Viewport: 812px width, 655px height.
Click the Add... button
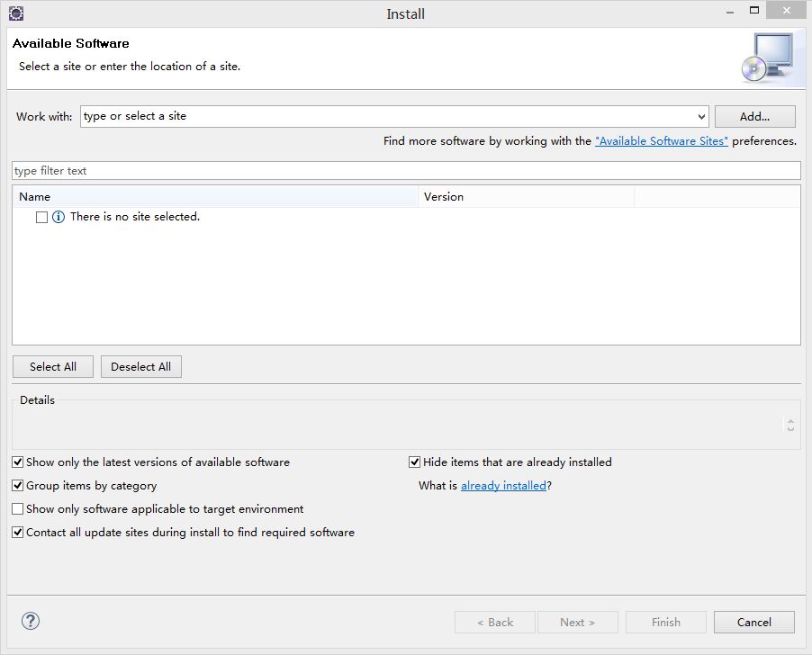click(x=754, y=116)
